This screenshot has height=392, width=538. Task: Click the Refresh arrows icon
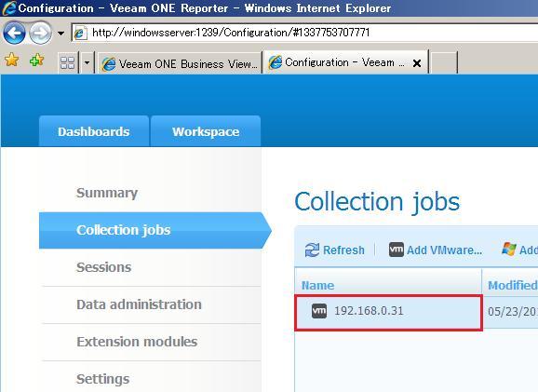pos(312,250)
